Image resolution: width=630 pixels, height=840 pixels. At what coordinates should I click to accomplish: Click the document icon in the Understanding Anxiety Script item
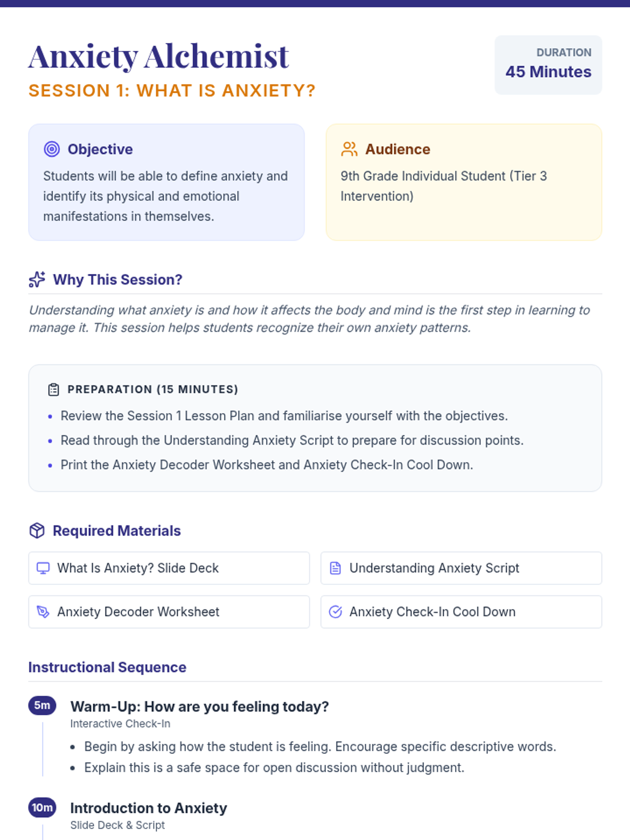[335, 568]
